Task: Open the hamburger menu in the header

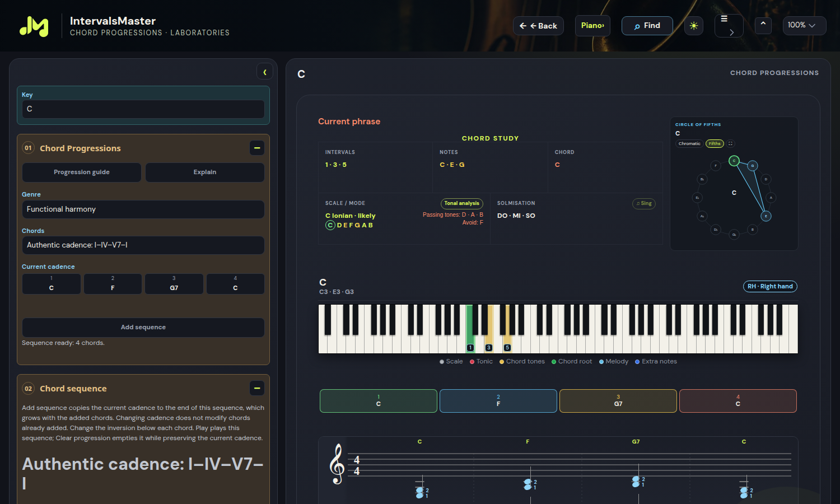Action: (x=729, y=26)
